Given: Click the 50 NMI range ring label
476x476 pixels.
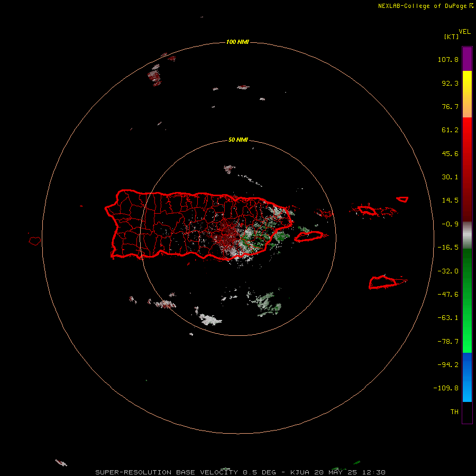Looking at the screenshot, I should [238, 140].
